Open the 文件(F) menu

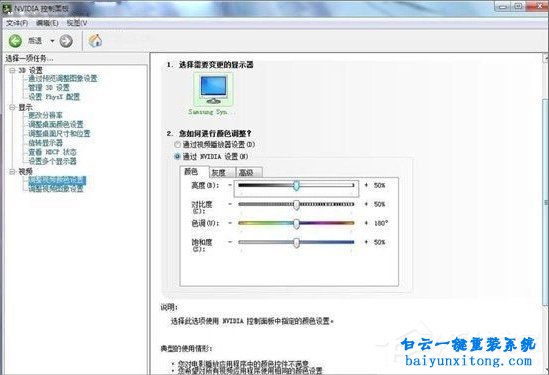coord(17,23)
